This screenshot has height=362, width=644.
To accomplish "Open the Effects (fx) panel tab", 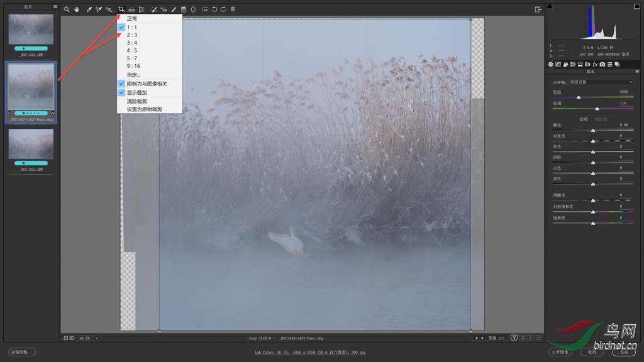I will 595,64.
